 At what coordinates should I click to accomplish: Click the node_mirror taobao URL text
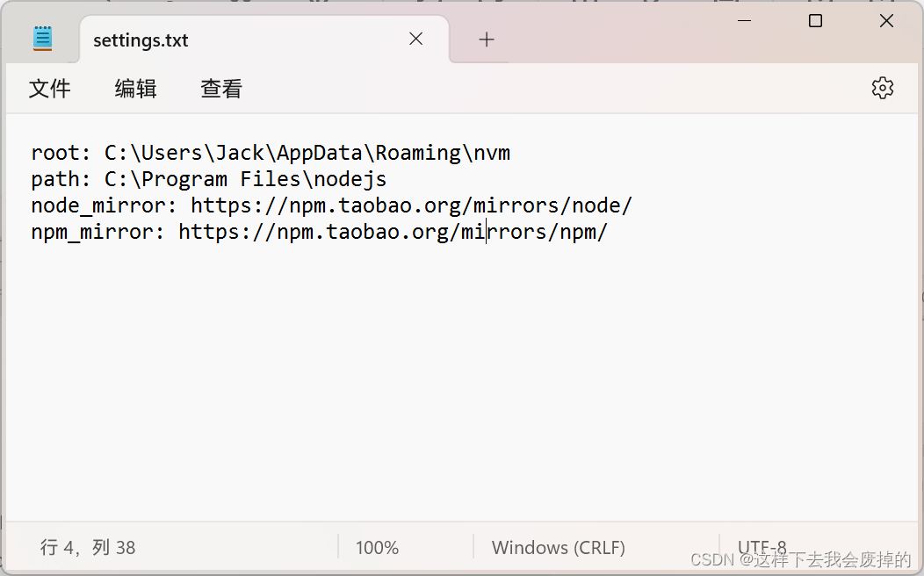(x=411, y=206)
